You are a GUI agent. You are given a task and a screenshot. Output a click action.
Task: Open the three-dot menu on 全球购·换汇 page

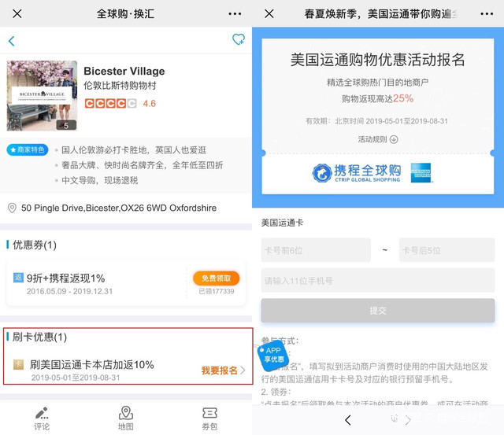(235, 14)
